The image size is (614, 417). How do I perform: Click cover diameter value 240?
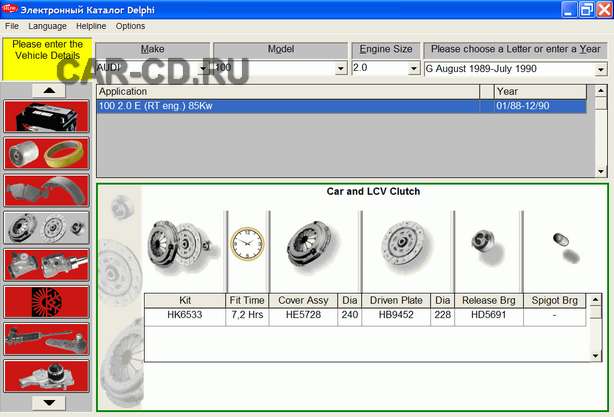tap(349, 315)
